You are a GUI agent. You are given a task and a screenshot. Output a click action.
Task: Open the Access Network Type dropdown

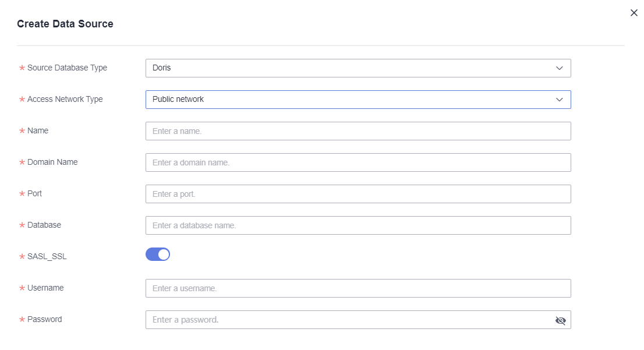click(x=349, y=100)
